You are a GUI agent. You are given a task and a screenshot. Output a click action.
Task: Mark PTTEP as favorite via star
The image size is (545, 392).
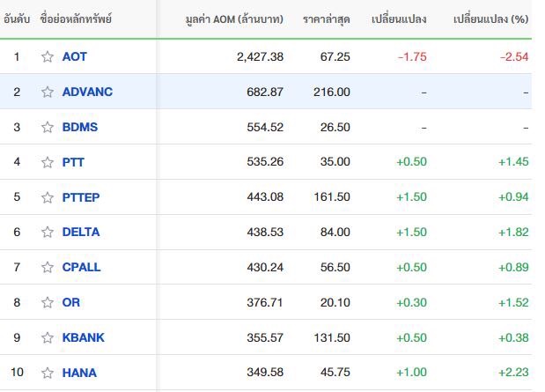click(x=48, y=197)
